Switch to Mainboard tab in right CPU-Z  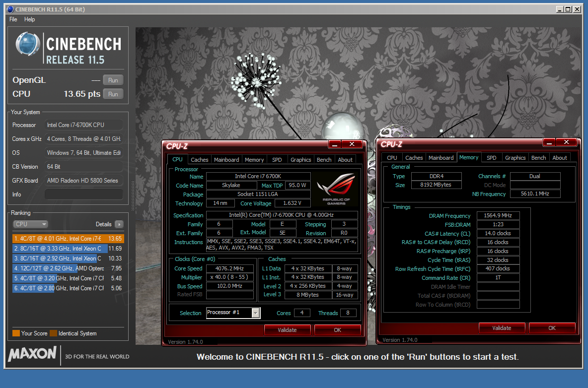[441, 158]
